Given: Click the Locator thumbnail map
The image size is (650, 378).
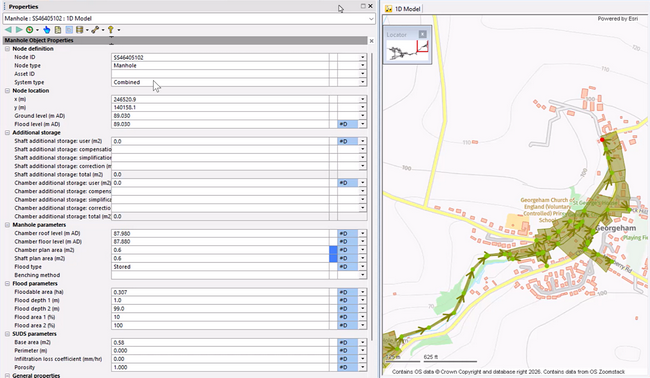Looking at the screenshot, I should pyautogui.click(x=407, y=51).
